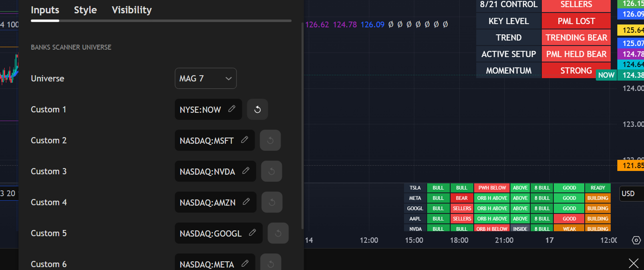Click the 124.38 current price label
This screenshot has height=270, width=644.
[631, 75]
